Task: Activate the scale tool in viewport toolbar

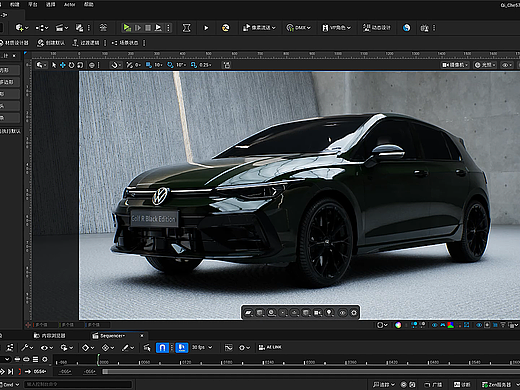Action: [x=80, y=65]
